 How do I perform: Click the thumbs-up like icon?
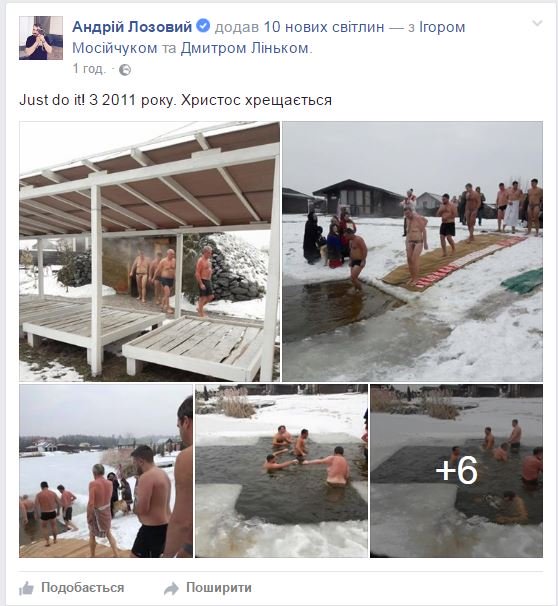tap(26, 588)
